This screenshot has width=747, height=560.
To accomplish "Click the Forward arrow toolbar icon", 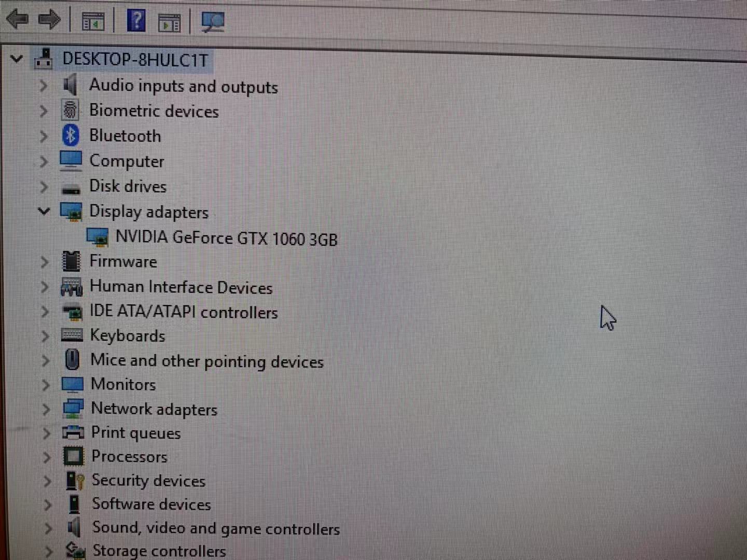I will click(49, 20).
